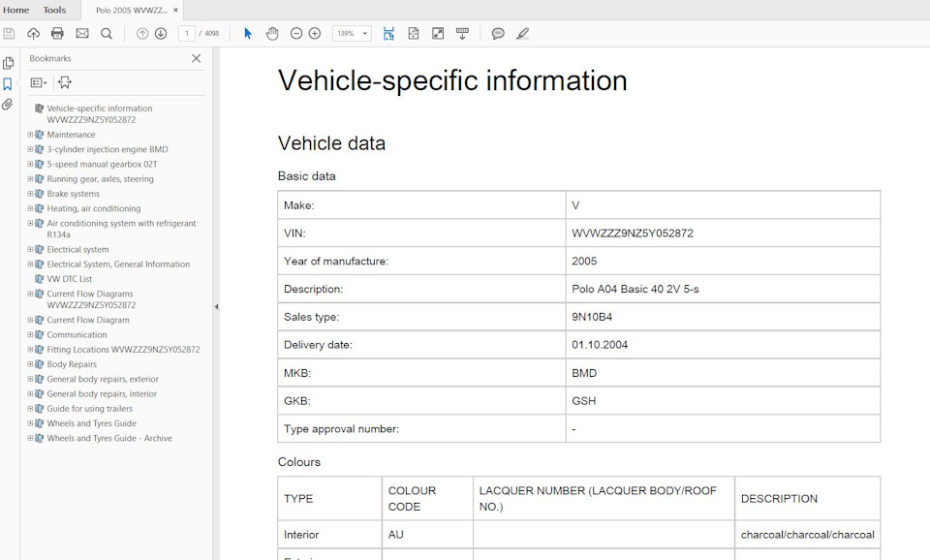Open the page thumbnails panel icon
The height and width of the screenshot is (560, 930).
[x=9, y=63]
